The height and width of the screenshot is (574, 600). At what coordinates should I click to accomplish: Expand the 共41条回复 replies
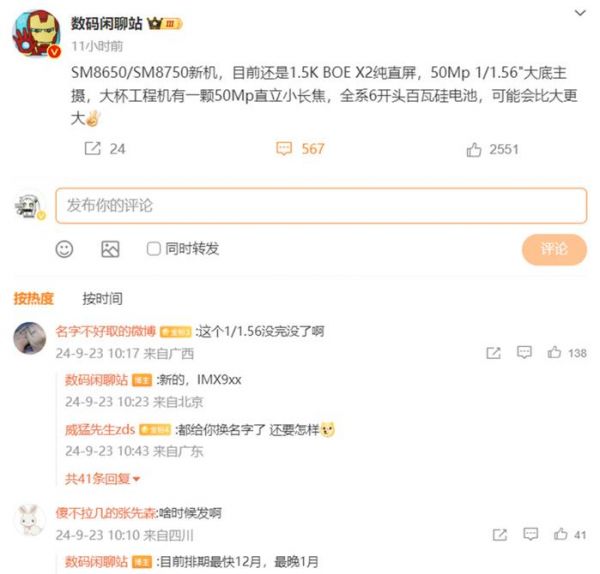click(102, 479)
